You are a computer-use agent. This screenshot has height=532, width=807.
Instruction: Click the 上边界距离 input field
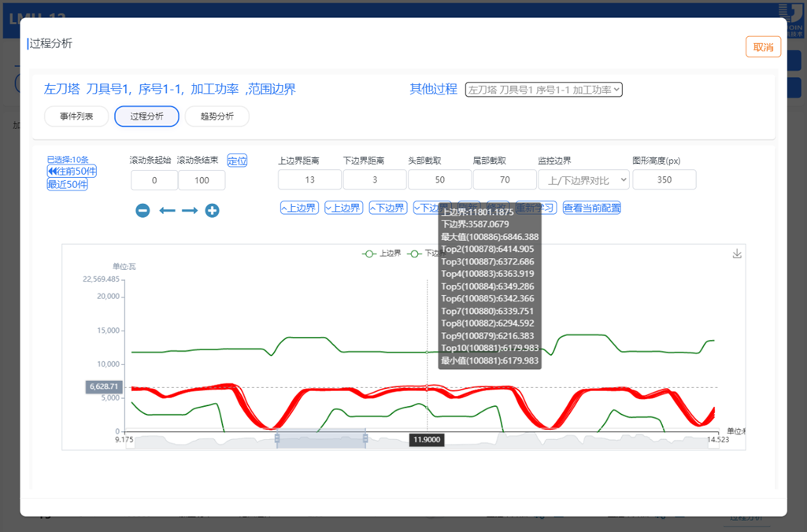pos(310,179)
